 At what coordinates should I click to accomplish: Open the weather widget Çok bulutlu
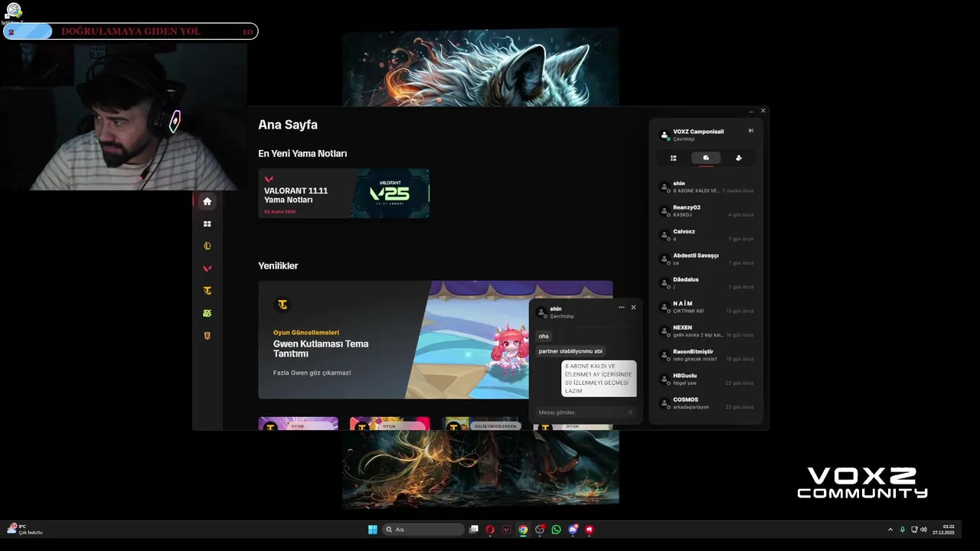25,529
